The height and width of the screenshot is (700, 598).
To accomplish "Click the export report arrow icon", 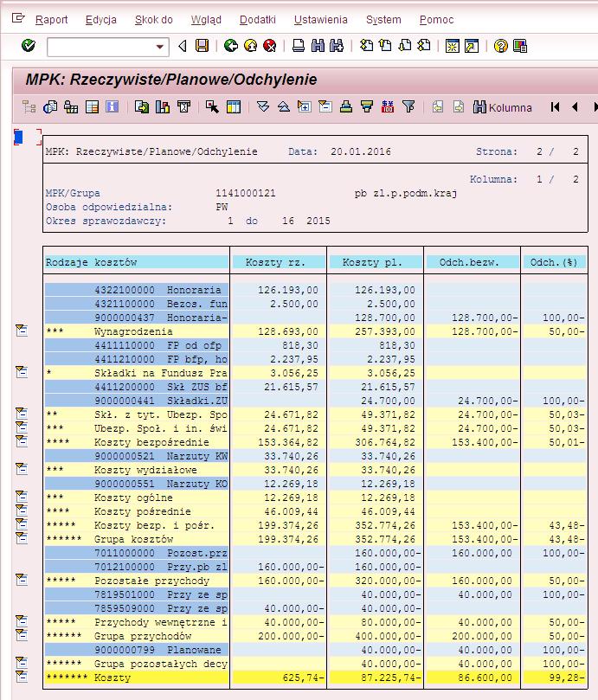I will click(x=142, y=106).
